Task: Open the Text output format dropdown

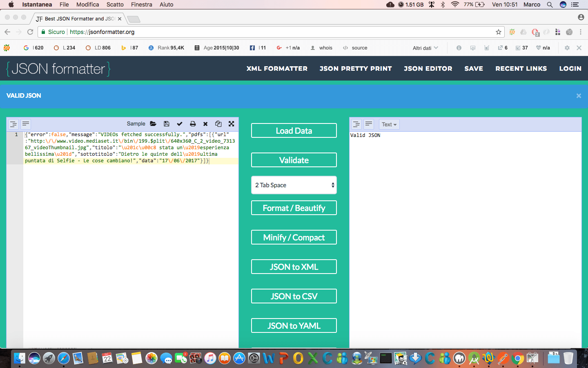Action: click(388, 124)
